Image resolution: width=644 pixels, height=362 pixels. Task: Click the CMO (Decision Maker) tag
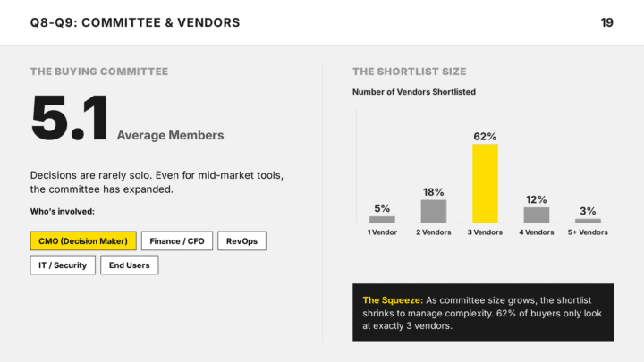(83, 241)
